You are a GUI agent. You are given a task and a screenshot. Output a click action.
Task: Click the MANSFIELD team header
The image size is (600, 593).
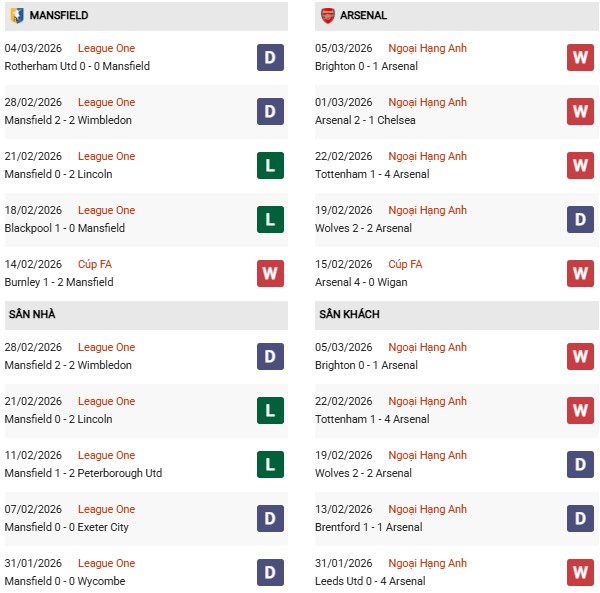pos(59,16)
